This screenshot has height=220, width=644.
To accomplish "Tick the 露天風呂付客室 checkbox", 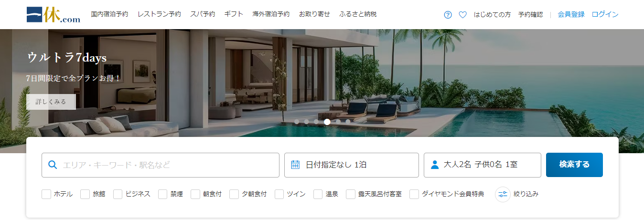I will coord(351,194).
